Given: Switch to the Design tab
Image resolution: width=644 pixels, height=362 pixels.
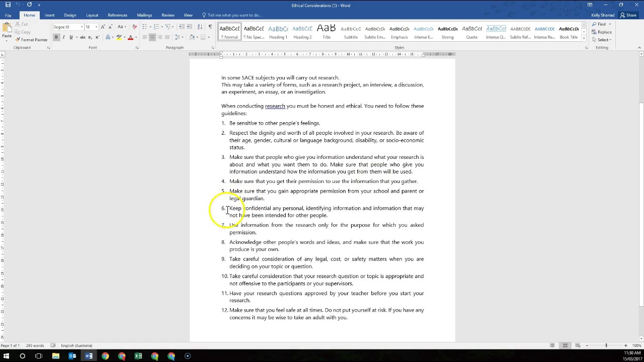Looking at the screenshot, I should point(70,15).
